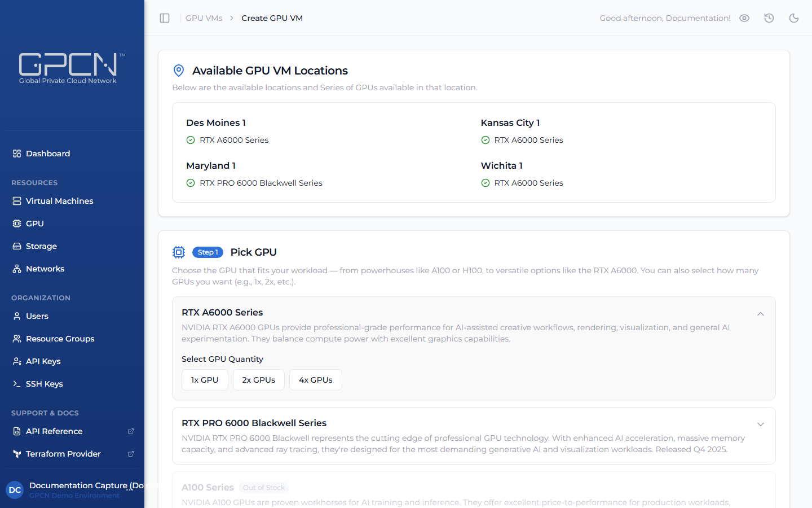Viewport: 812px width, 508px height.
Task: Click the A100 Series heading
Action: [208, 487]
